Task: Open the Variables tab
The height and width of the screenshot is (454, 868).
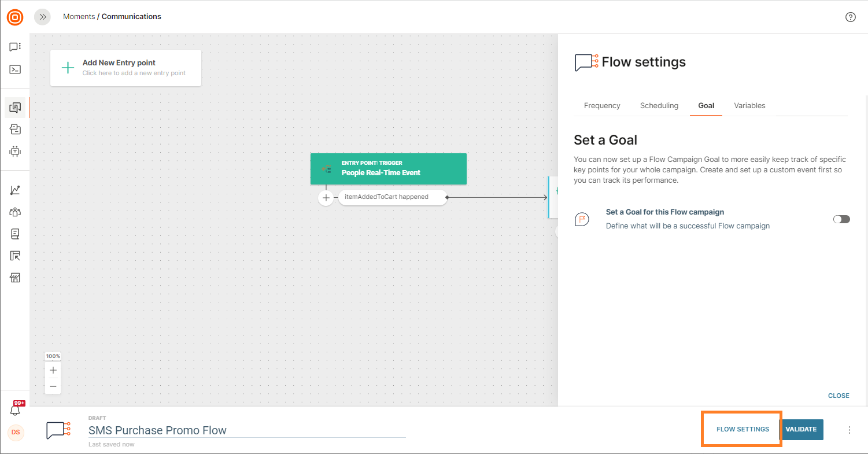Action: click(x=749, y=106)
